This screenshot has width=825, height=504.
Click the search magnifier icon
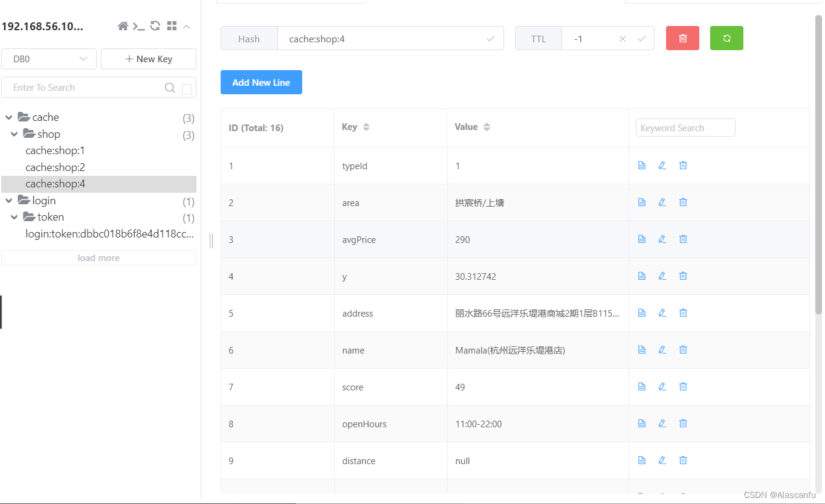click(170, 88)
